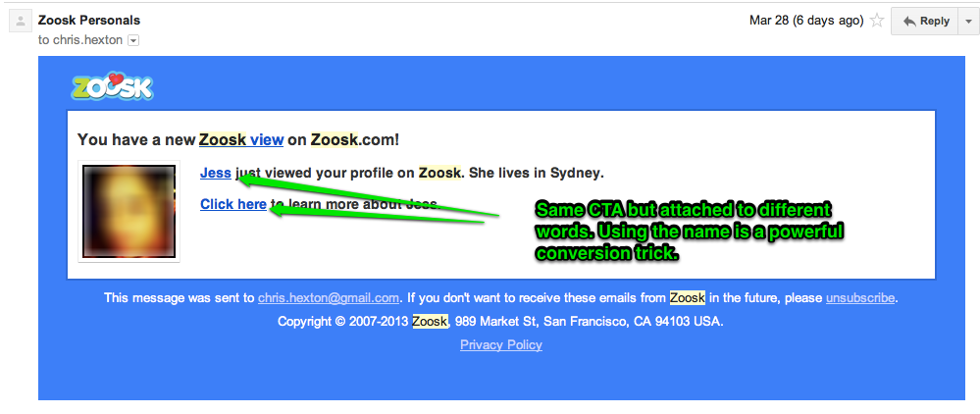Viewport: 980px width, 414px height.
Task: Open Jess's profile name link
Action: tap(215, 173)
